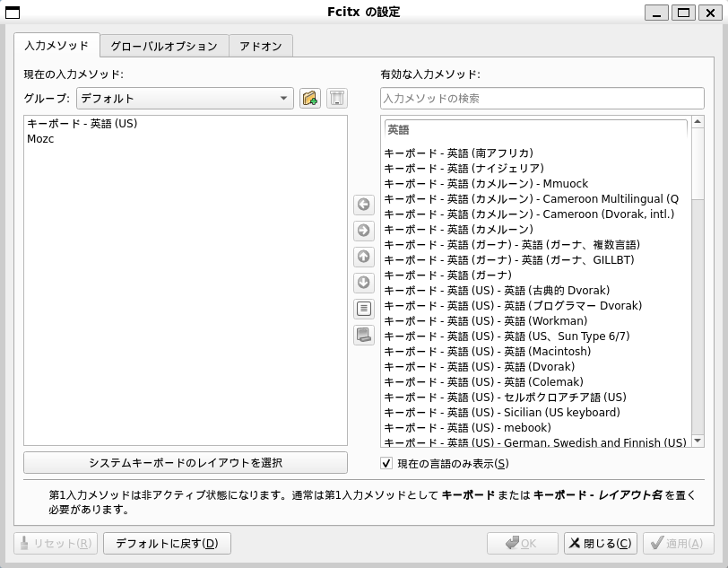Click the delete group trash icon
728x568 pixels.
[336, 98]
